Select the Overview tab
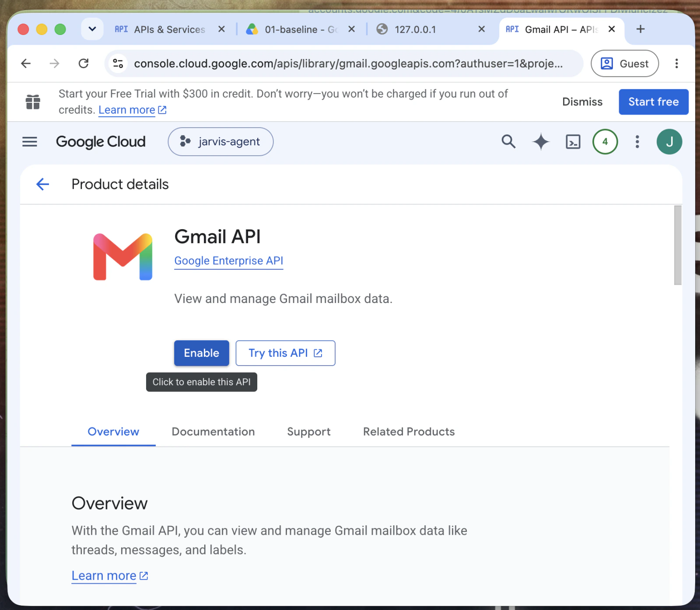This screenshot has height=610, width=700. pyautogui.click(x=113, y=432)
